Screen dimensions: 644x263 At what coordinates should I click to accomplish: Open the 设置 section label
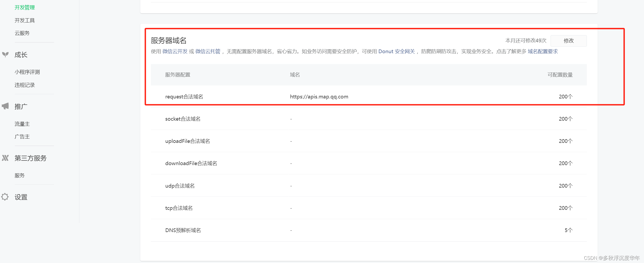pyautogui.click(x=21, y=197)
